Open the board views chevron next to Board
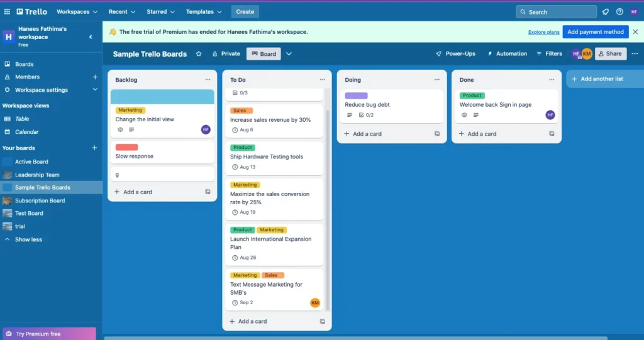The width and height of the screenshot is (644, 340). 289,54
